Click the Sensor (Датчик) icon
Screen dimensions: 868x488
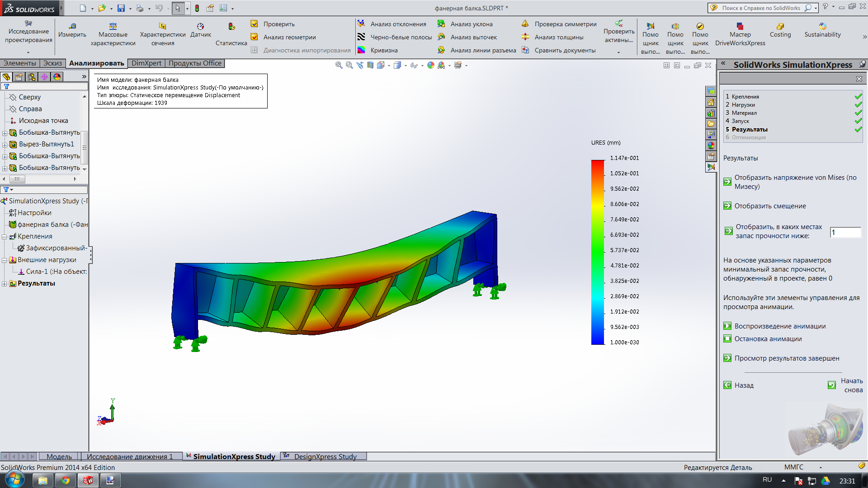point(200,26)
